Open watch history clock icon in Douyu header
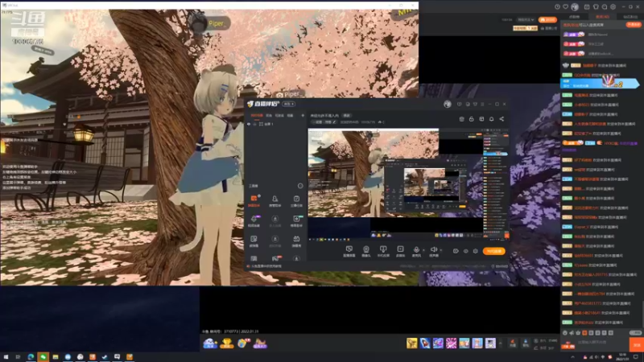Image resolution: width=644 pixels, height=362 pixels. point(557,6)
